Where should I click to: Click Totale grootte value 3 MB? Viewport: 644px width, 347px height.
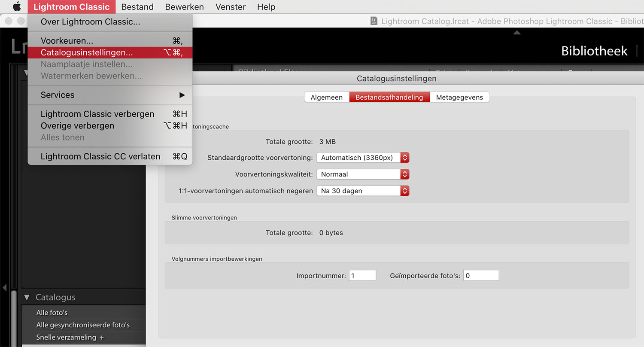328,142
